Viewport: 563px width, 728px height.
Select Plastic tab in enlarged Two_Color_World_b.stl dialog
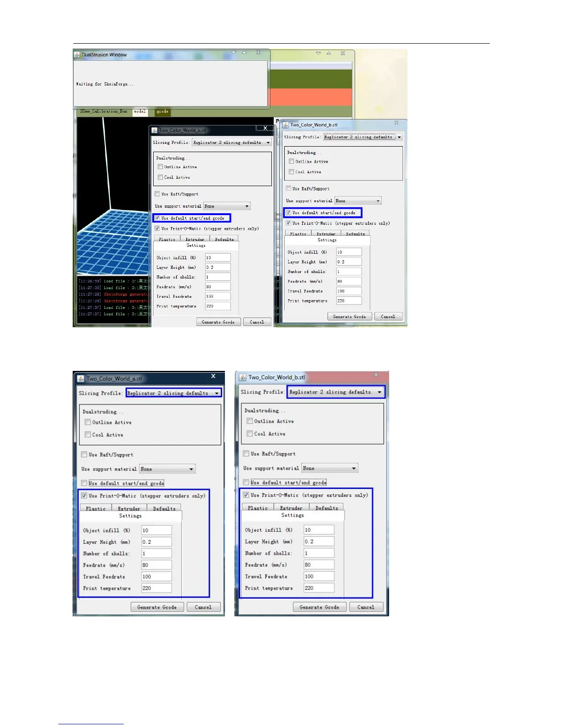point(258,508)
